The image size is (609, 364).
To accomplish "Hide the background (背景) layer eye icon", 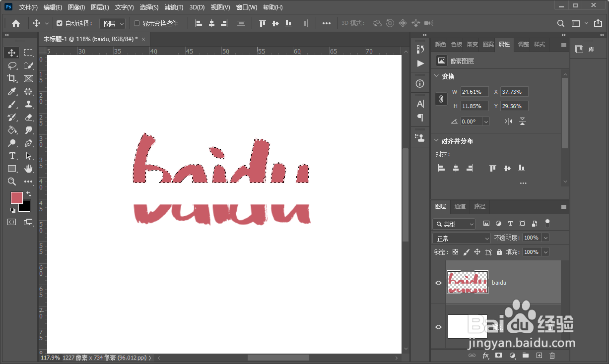I will coord(438,327).
